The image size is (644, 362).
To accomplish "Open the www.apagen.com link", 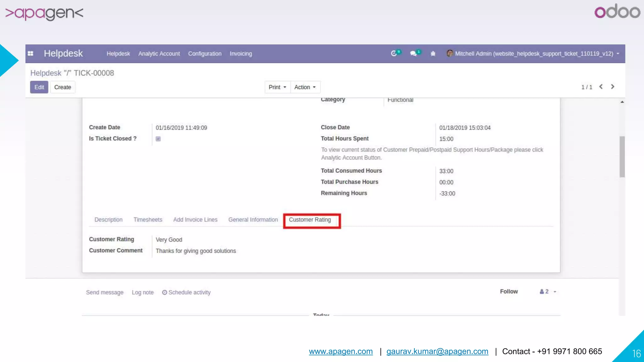I will coord(341,351).
